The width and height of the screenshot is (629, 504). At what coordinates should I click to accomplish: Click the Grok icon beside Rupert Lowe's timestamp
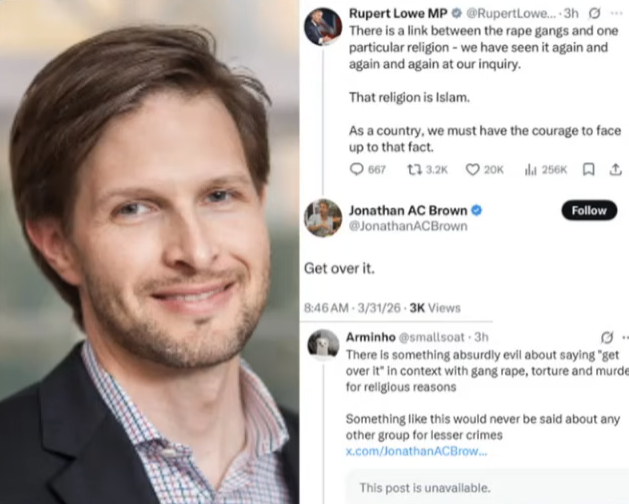coord(595,14)
